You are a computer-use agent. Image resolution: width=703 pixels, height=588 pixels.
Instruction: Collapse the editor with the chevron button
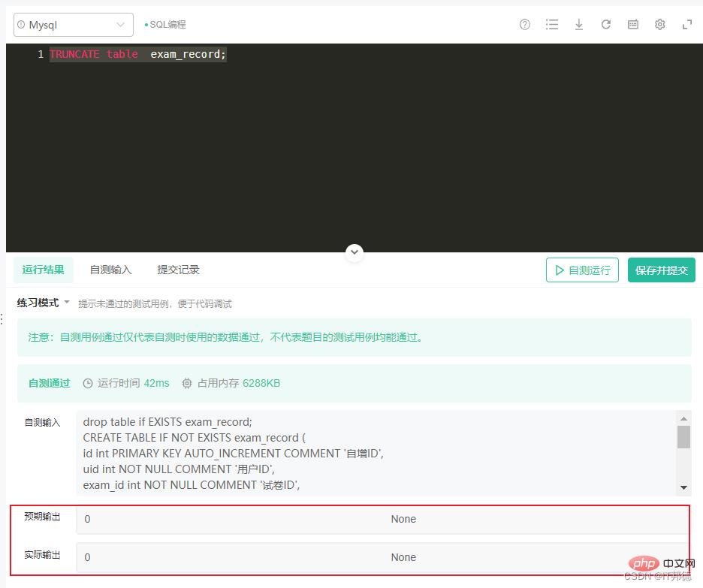(x=355, y=252)
